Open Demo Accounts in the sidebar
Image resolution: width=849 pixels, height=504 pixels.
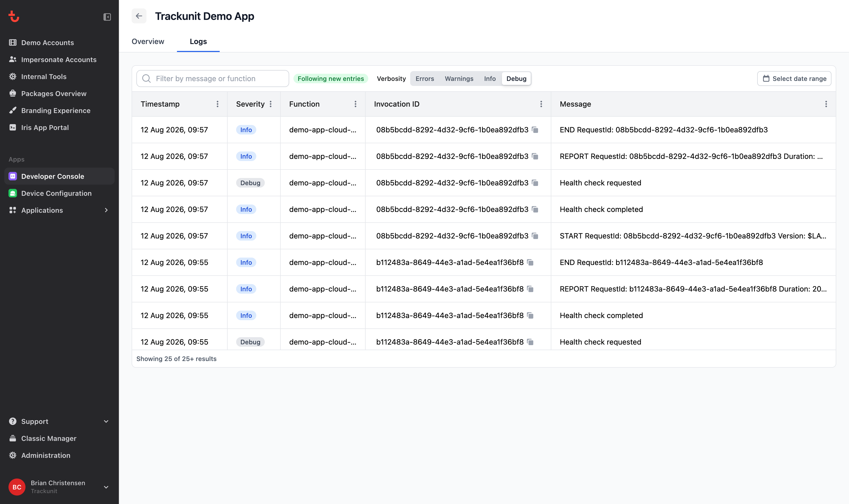(x=59, y=42)
